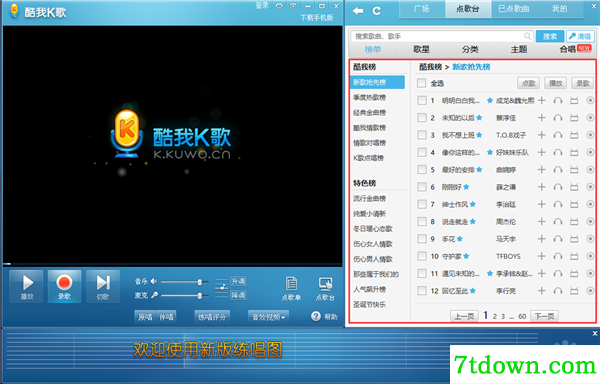
Task: Open the message icon in title bar
Action: click(x=279, y=6)
